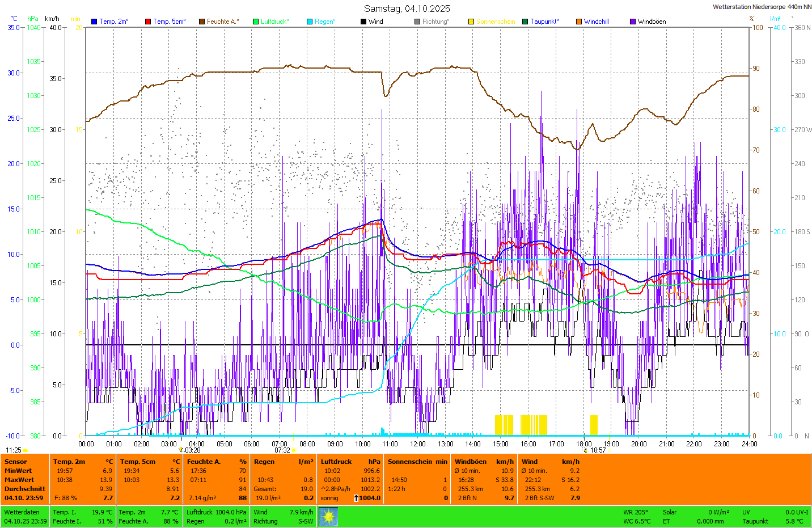Click the red Temp. 5cm legend square

(x=148, y=22)
